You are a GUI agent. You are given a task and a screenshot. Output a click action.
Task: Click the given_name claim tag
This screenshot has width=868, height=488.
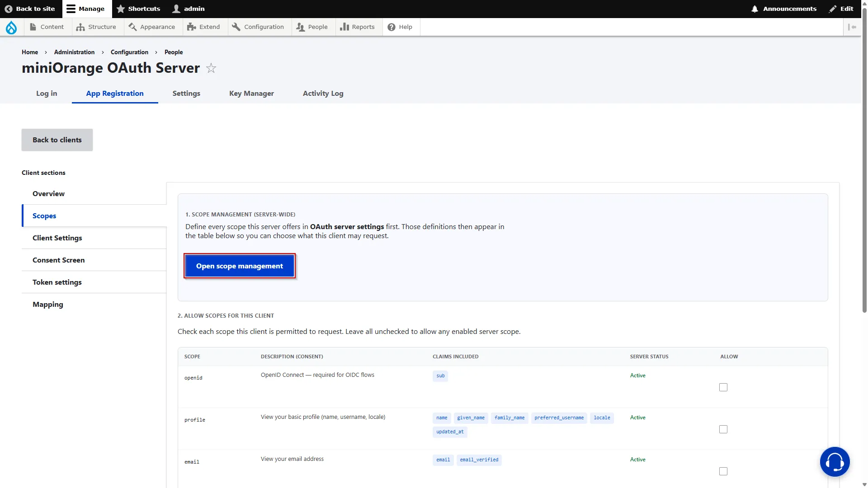[471, 418]
